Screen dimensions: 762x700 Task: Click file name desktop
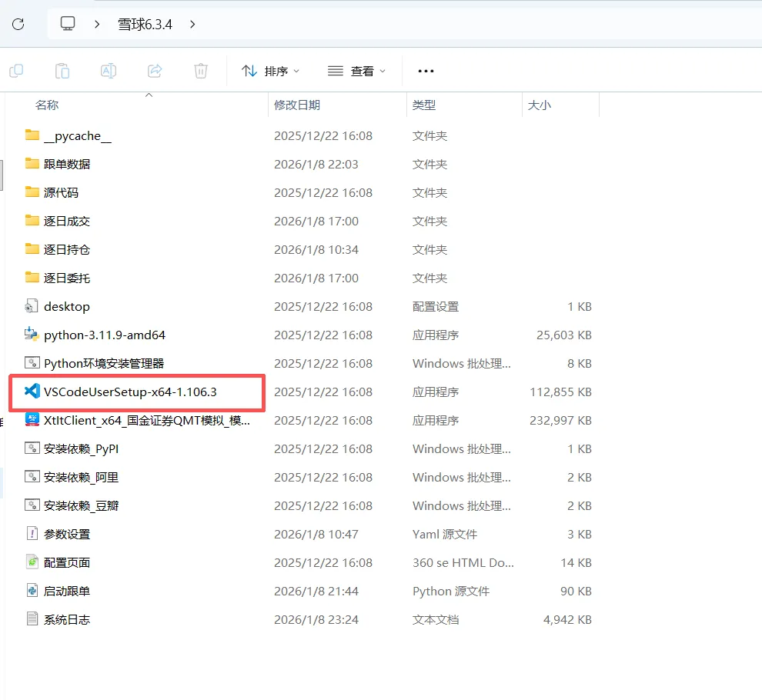[x=67, y=307]
